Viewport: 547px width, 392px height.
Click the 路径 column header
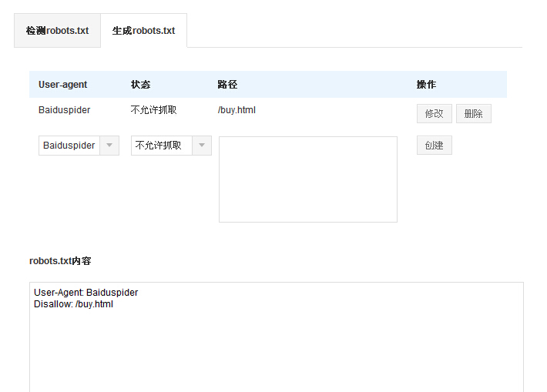(227, 85)
